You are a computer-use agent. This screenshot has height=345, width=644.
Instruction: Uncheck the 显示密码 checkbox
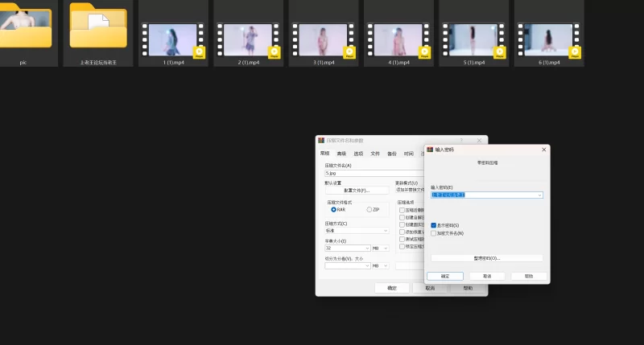click(434, 225)
